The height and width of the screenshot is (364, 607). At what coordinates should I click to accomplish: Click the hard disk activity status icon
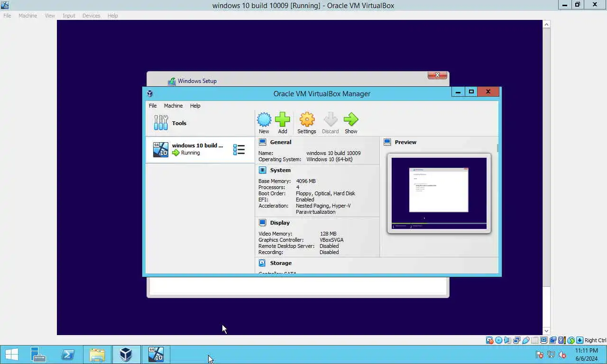click(489, 340)
